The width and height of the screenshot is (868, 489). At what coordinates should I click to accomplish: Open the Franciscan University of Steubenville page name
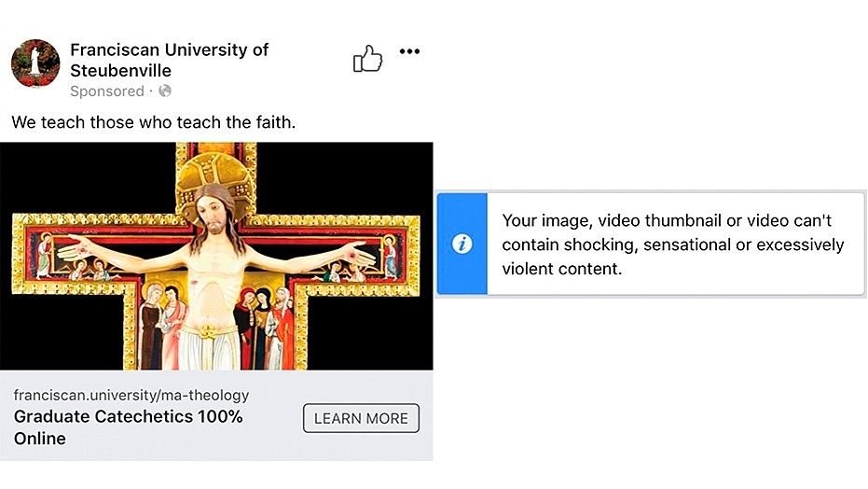point(169,60)
